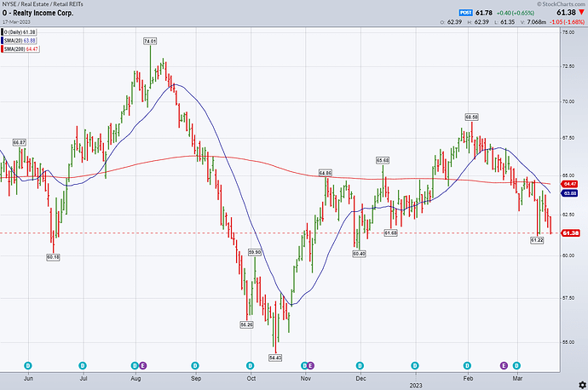Click the 64.86 price label
Screen dimensions: 588x390
(x=326, y=173)
